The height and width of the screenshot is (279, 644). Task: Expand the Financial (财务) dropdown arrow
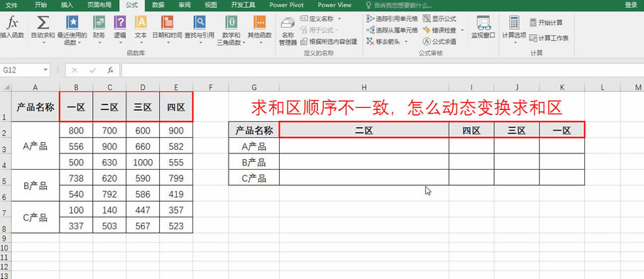pyautogui.click(x=99, y=43)
